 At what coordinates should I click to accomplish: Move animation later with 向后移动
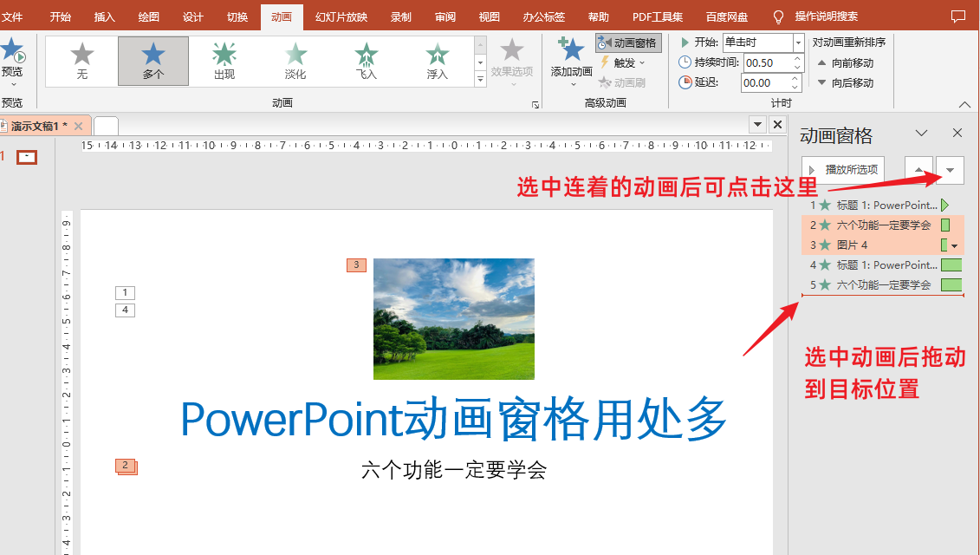(846, 82)
